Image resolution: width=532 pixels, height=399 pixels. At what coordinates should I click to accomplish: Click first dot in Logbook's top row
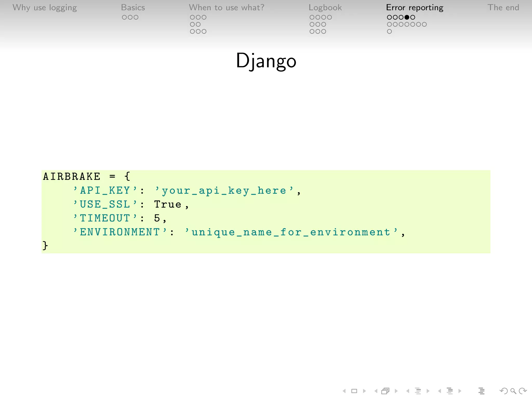[x=312, y=17]
